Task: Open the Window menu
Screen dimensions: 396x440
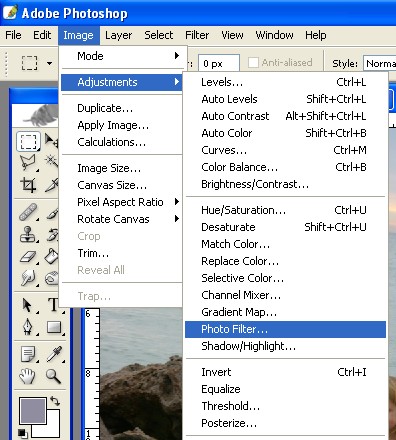Action: tap(274, 35)
